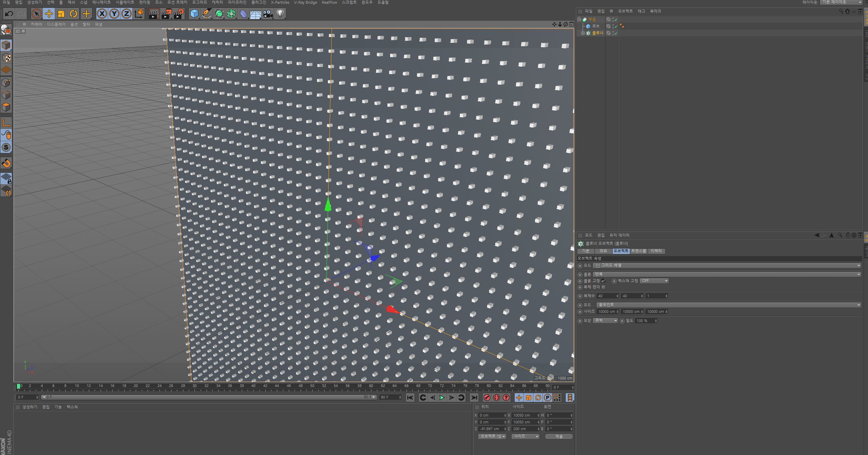Select the Live Selection arrow tool
Viewport: 868px width, 455px height.
[36, 14]
